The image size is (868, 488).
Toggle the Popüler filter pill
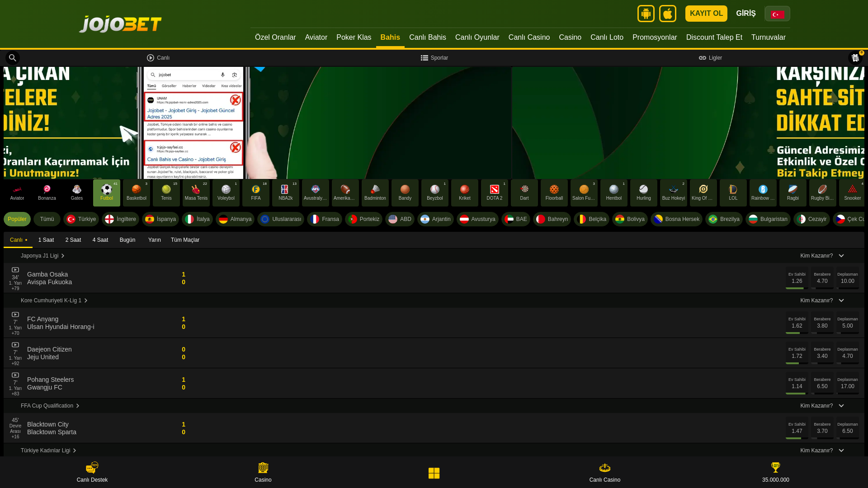point(17,219)
